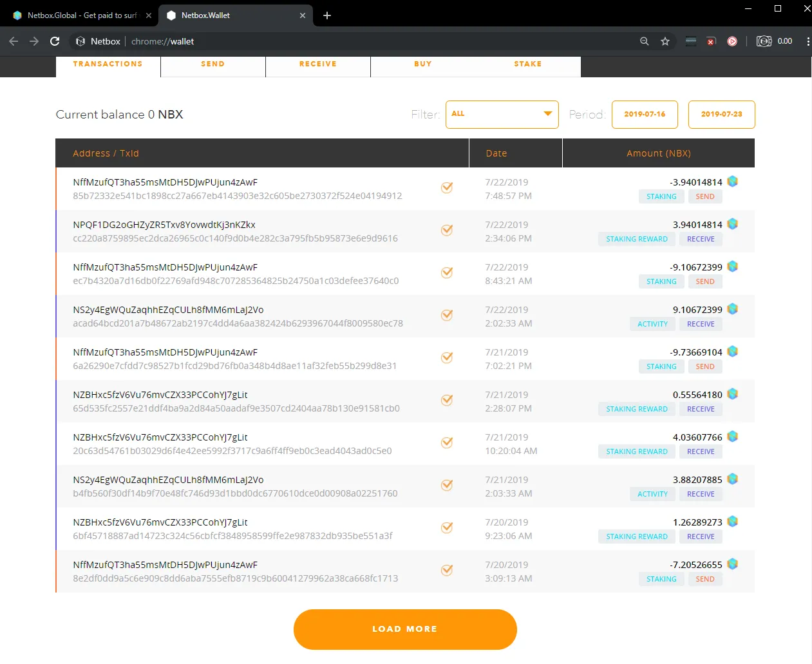The width and height of the screenshot is (812, 664).
Task: Click the ACTIVITY tag on the 9.10672399 row
Action: point(652,324)
